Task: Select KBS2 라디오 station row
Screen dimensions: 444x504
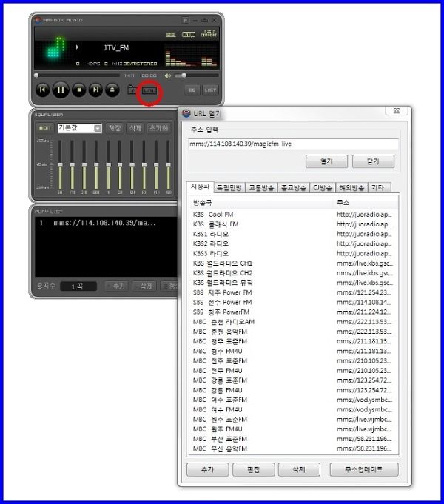Action: pos(294,243)
